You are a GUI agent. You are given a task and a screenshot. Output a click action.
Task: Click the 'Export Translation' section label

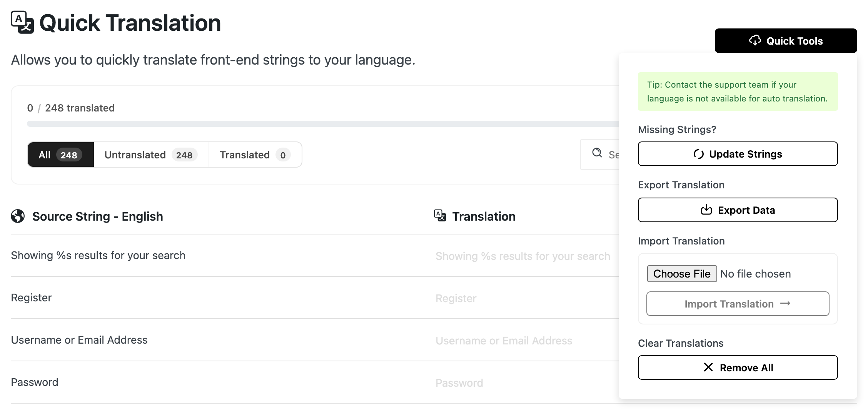coord(681,185)
